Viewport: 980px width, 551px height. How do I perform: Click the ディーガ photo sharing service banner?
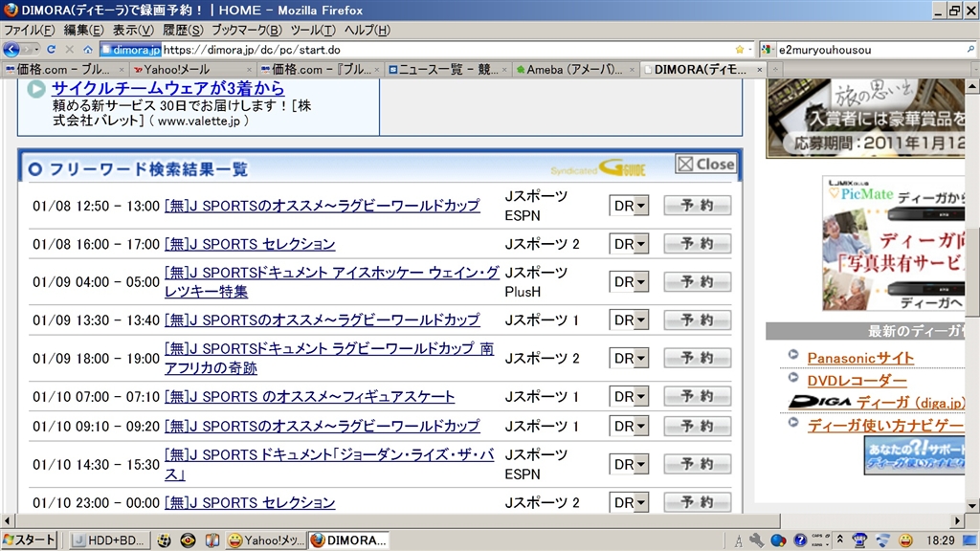894,243
